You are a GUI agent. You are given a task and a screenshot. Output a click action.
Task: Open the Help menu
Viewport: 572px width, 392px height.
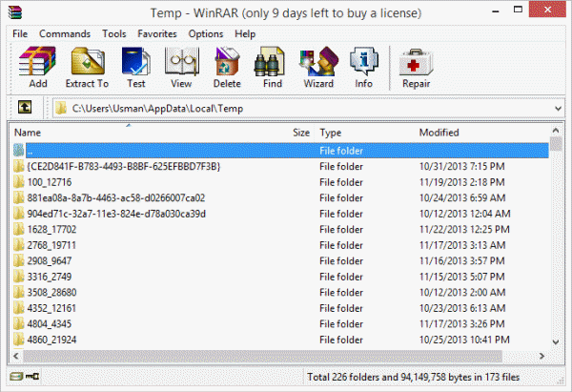[245, 34]
